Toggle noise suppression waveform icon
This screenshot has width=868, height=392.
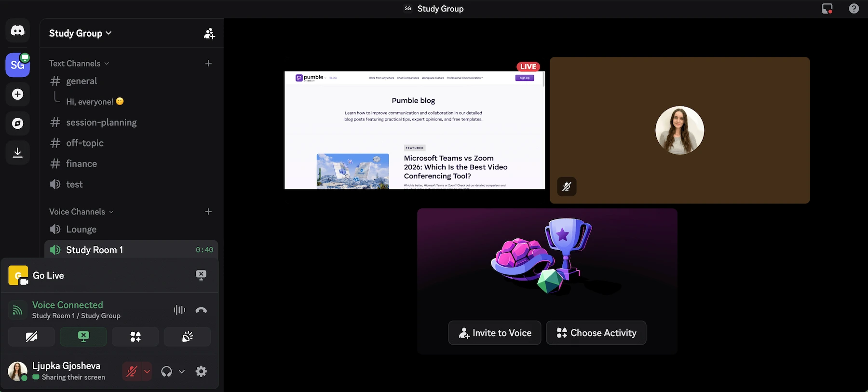click(179, 310)
